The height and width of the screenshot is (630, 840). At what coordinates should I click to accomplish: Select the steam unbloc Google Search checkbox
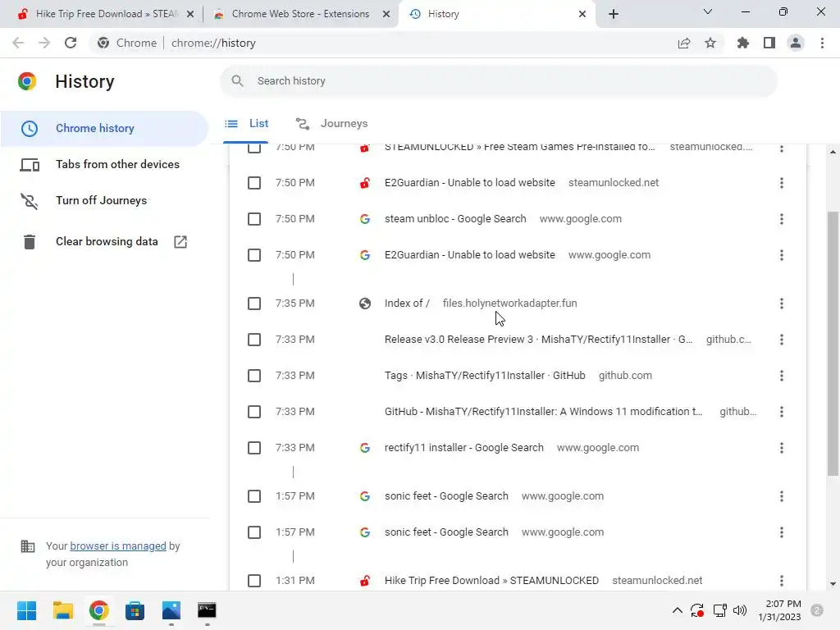pyautogui.click(x=254, y=219)
